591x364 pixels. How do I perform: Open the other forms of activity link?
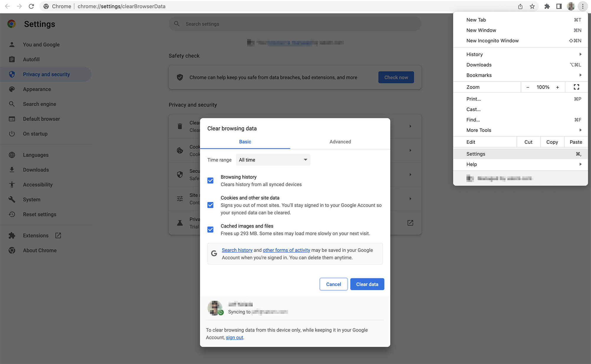click(x=286, y=250)
